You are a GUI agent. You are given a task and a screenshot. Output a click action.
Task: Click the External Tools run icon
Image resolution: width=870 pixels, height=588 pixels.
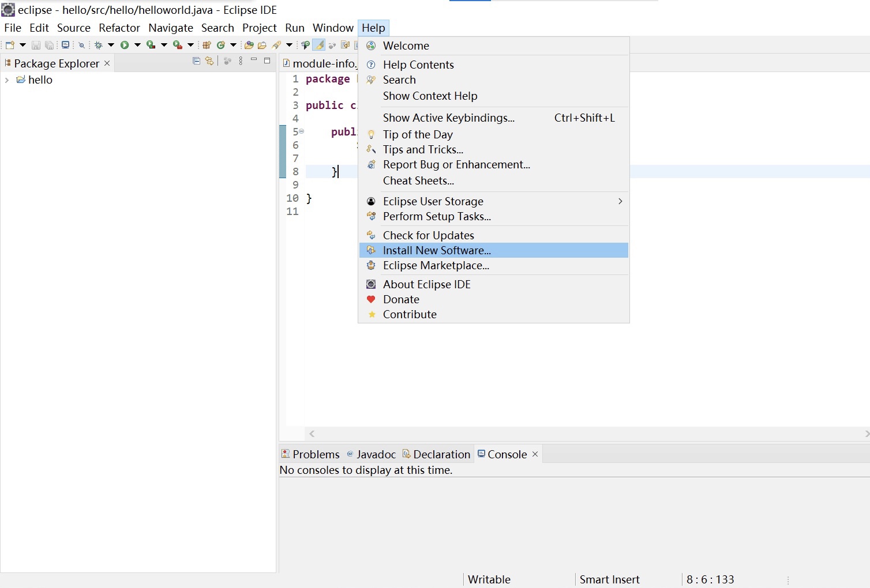coord(178,45)
